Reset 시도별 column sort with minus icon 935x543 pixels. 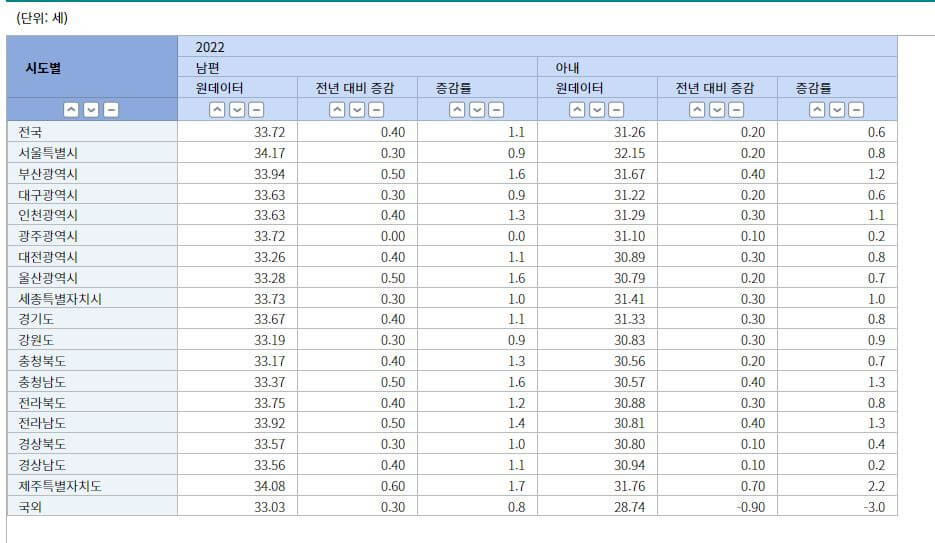click(x=111, y=110)
